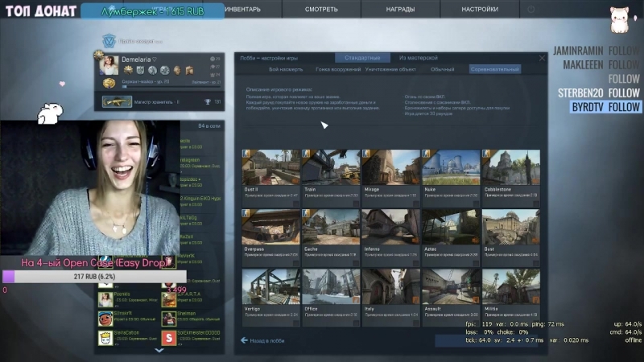Select the Соревновательный game mode
Screen dimensions: 644x362
pyautogui.click(x=495, y=69)
